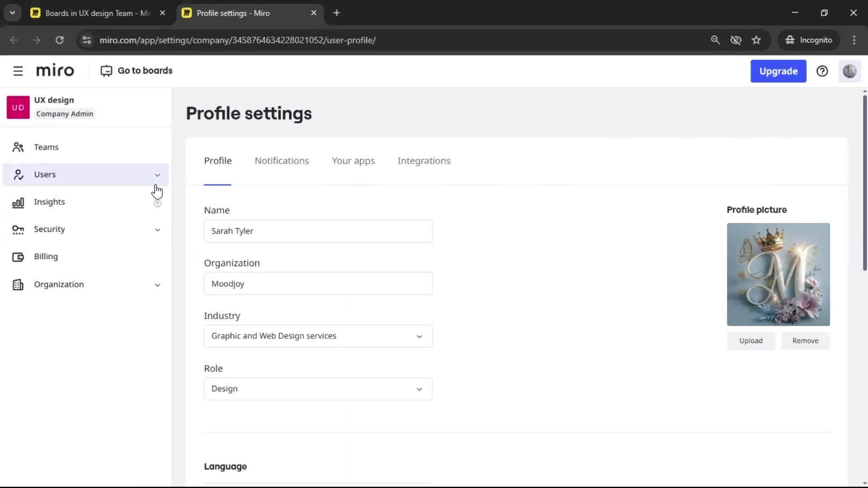Click the Go to boards icon
Image resolution: width=868 pixels, height=488 pixels.
pyautogui.click(x=106, y=71)
